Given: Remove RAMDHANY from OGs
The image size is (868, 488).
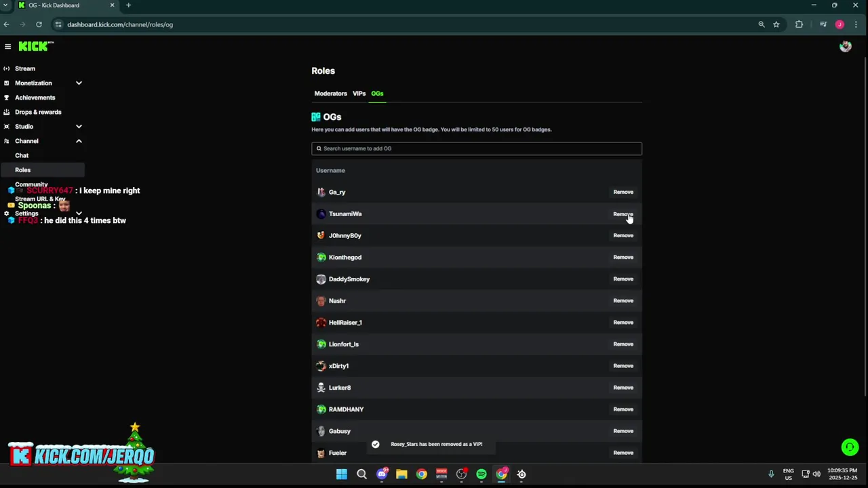Looking at the screenshot, I should pos(623,409).
